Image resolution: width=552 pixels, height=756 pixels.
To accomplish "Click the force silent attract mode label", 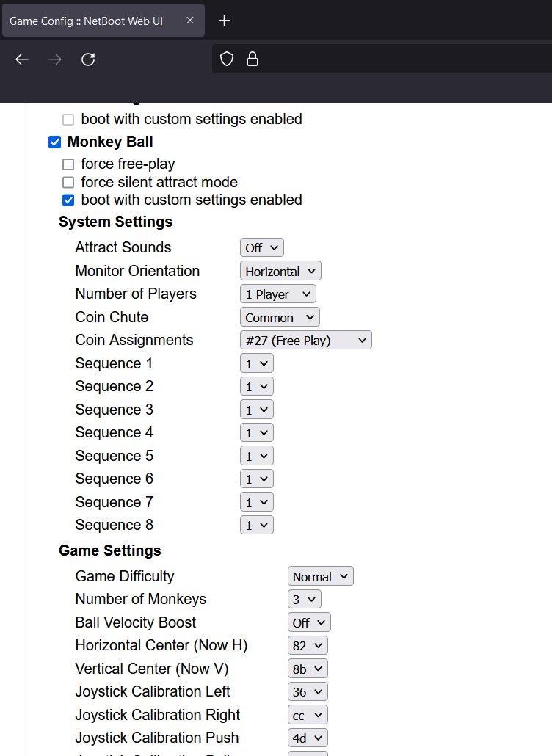I will coord(159,182).
